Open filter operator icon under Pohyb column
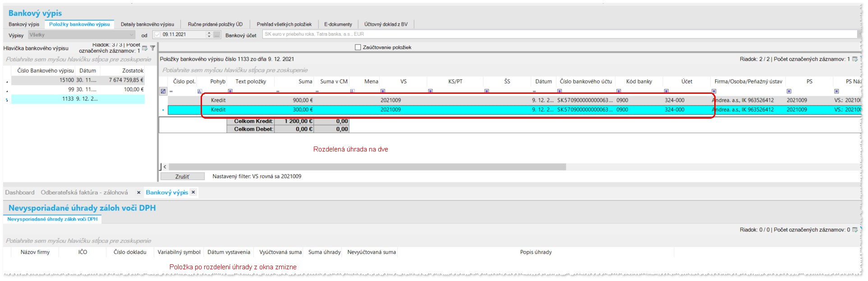 click(200, 91)
